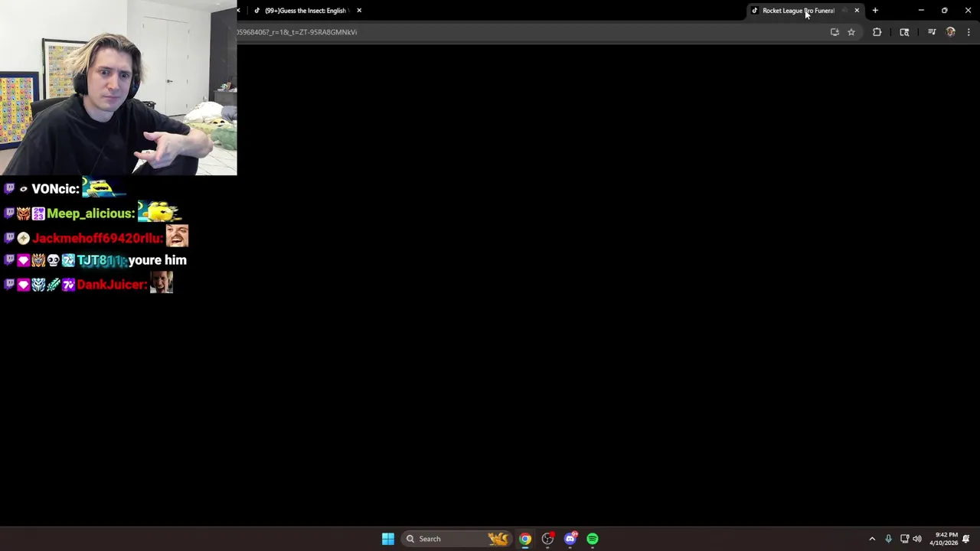Open the Discord taskbar icon

[570, 539]
